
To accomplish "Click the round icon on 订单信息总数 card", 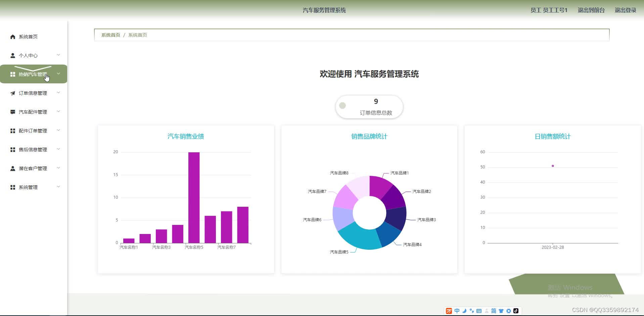I will coord(342,106).
